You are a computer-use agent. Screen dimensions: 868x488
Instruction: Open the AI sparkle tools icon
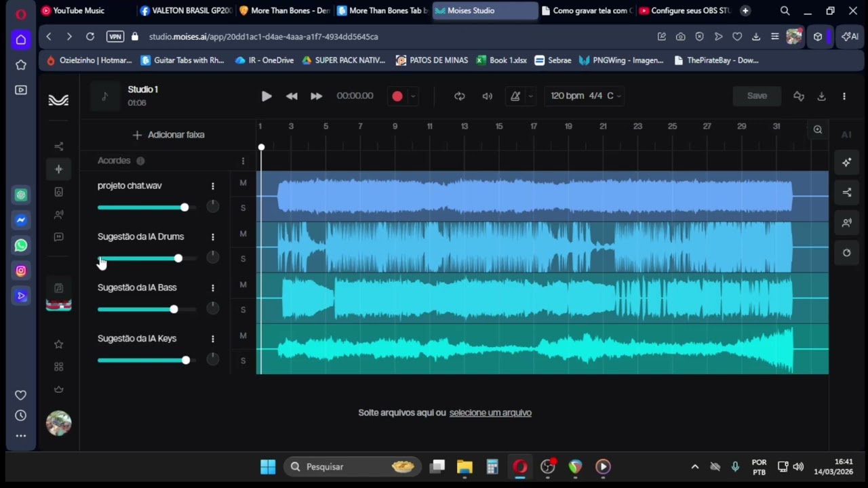[x=846, y=162]
